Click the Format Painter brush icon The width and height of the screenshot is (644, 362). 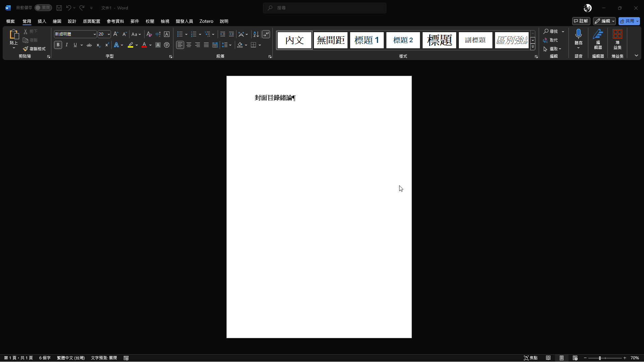tap(26, 49)
